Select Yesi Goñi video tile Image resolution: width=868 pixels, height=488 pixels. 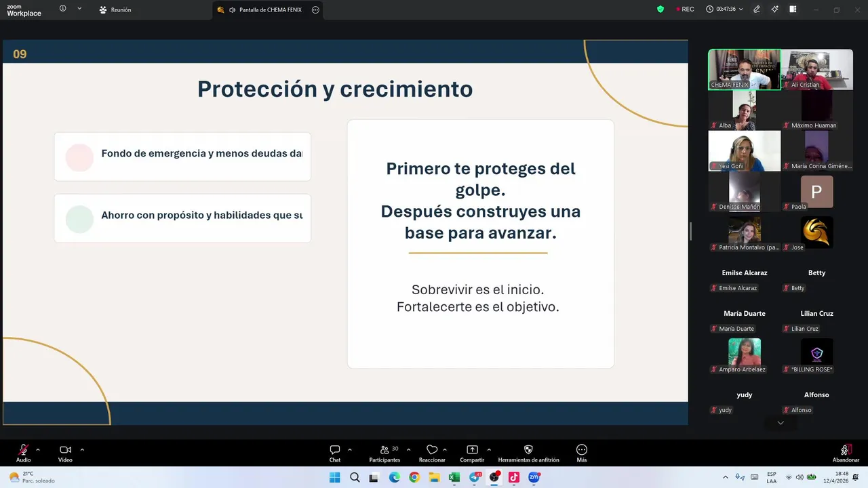tap(745, 150)
